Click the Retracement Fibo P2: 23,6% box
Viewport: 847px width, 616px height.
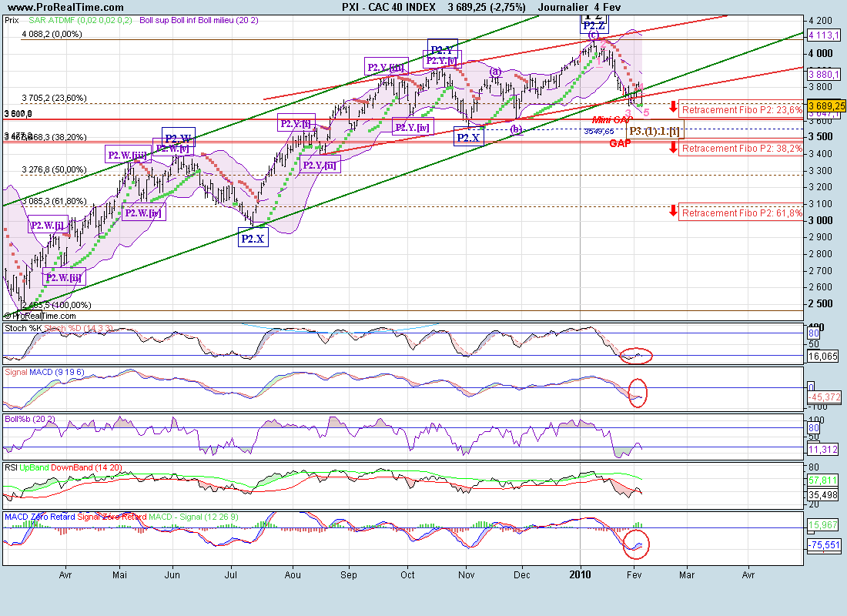[x=741, y=109]
